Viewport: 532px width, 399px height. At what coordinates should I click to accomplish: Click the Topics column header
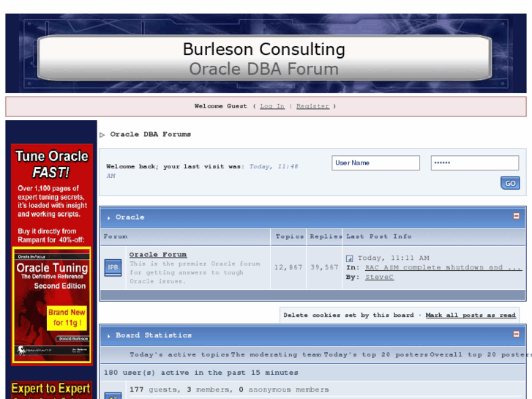(x=289, y=236)
